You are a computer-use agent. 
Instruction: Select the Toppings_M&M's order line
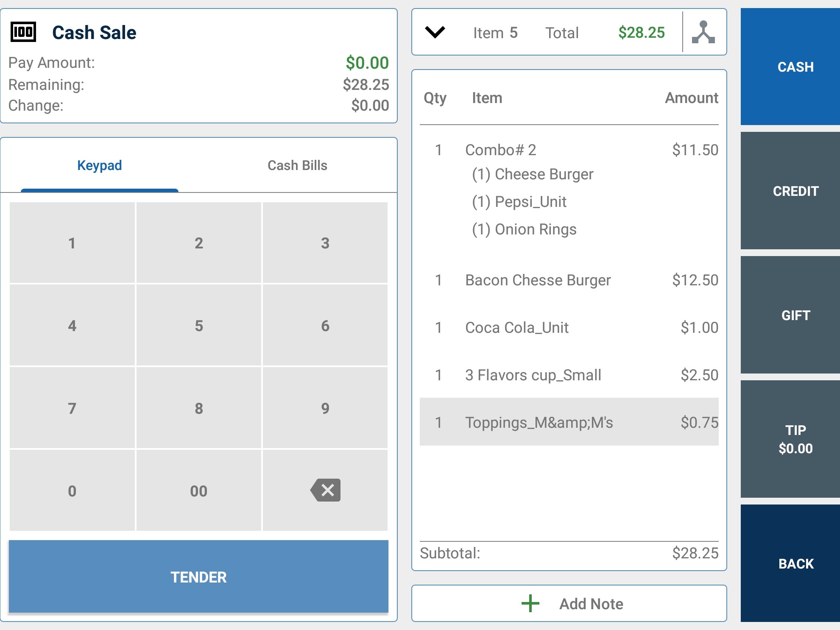pos(569,422)
